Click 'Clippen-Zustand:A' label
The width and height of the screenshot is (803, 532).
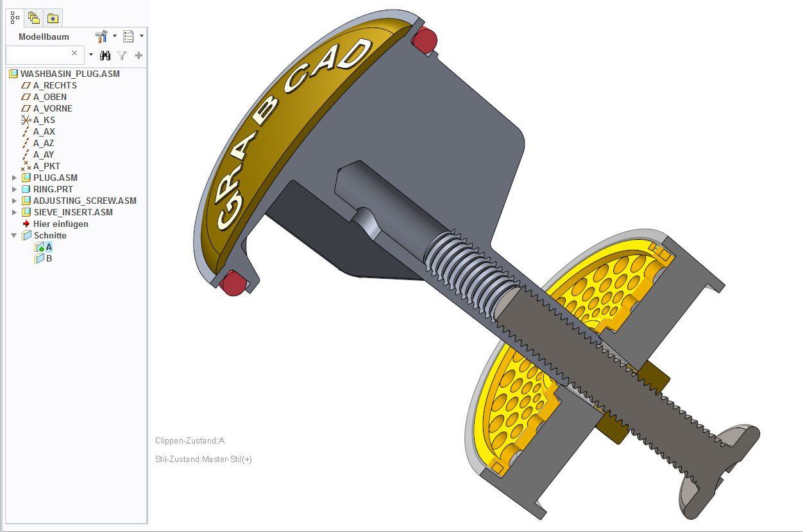pyautogui.click(x=190, y=441)
